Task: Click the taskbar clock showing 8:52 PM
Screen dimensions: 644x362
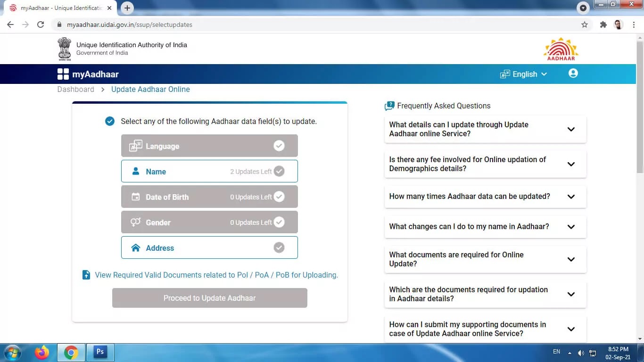Action: [618, 353]
